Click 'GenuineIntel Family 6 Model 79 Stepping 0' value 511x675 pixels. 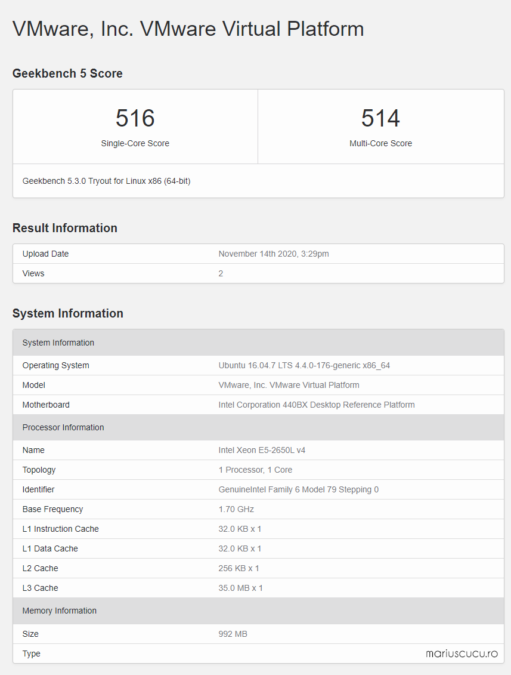[298, 489]
